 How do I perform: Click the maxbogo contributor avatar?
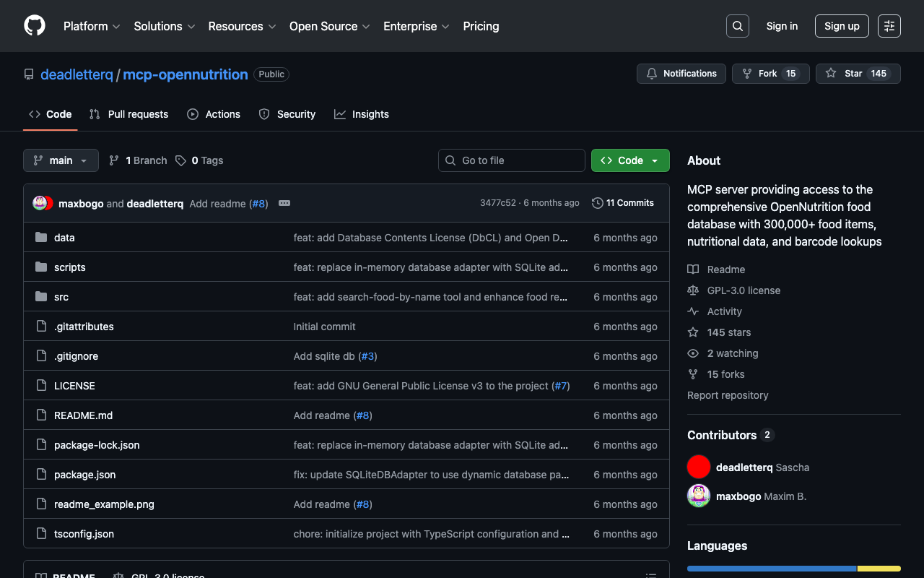point(699,496)
